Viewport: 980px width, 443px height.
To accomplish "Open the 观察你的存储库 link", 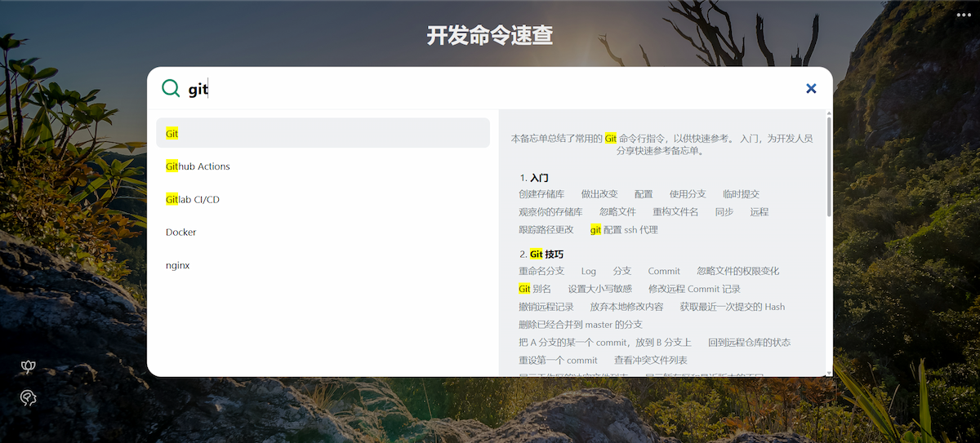I will click(550, 212).
